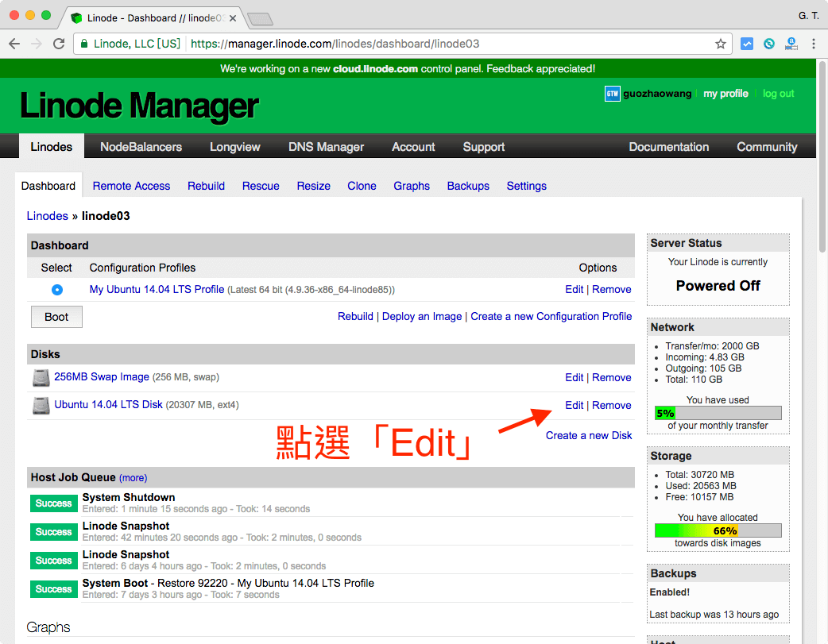Expand Host Job Queue with the more link
Image resolution: width=828 pixels, height=644 pixels.
tap(133, 477)
